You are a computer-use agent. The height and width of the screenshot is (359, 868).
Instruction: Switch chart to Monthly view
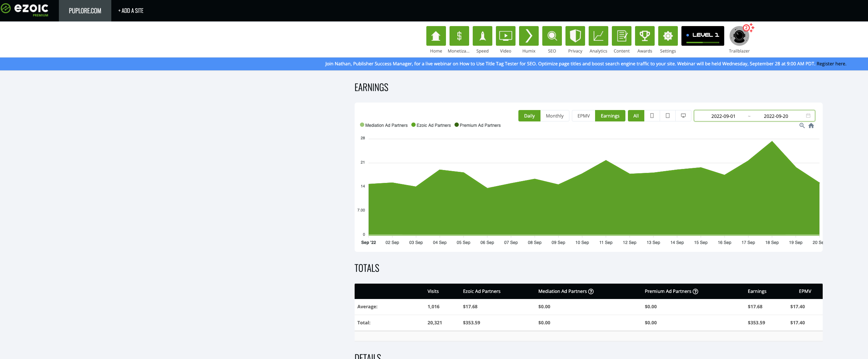click(x=555, y=116)
